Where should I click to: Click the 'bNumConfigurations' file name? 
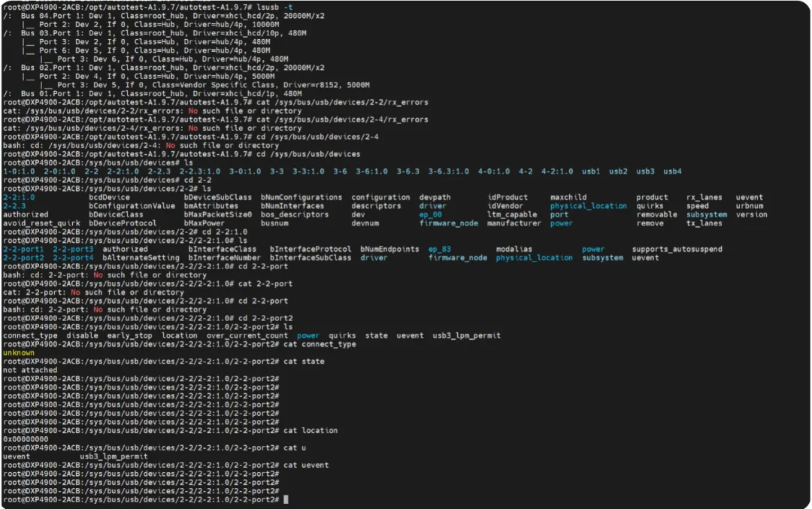pyautogui.click(x=301, y=197)
